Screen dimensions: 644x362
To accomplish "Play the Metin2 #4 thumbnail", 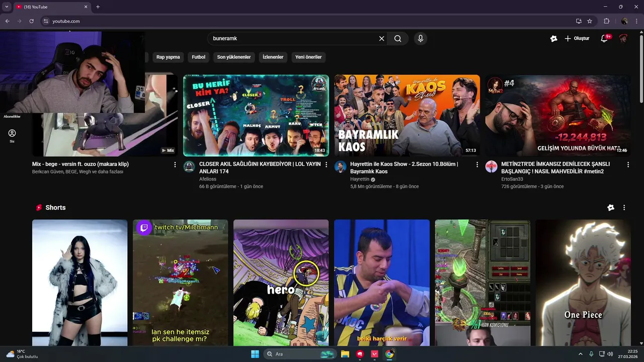I will coord(558,116).
